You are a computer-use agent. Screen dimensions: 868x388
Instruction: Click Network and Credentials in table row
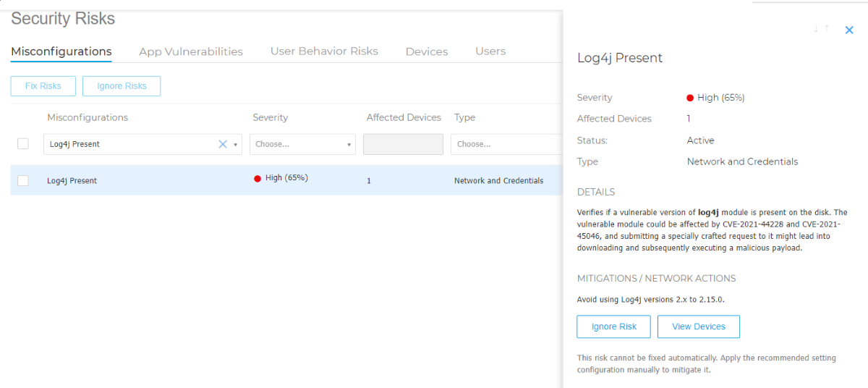498,180
